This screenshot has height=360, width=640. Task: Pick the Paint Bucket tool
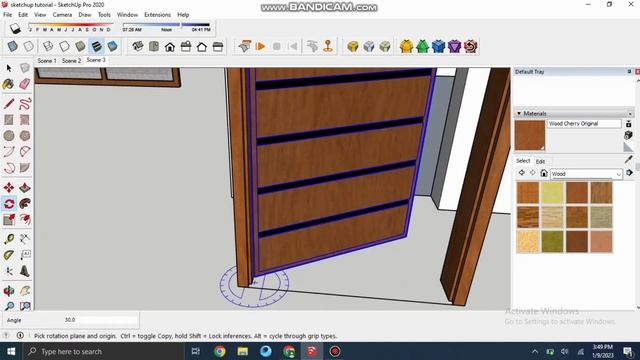(9, 84)
